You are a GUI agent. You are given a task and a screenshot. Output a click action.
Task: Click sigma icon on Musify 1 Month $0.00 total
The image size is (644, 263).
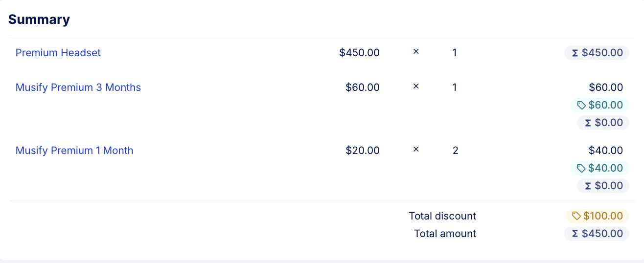(x=588, y=186)
